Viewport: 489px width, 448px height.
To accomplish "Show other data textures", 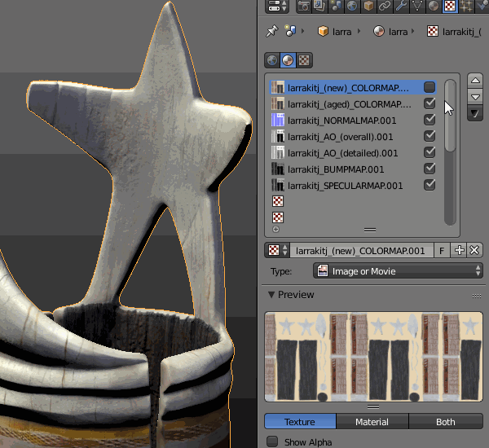I will pyautogui.click(x=304, y=60).
